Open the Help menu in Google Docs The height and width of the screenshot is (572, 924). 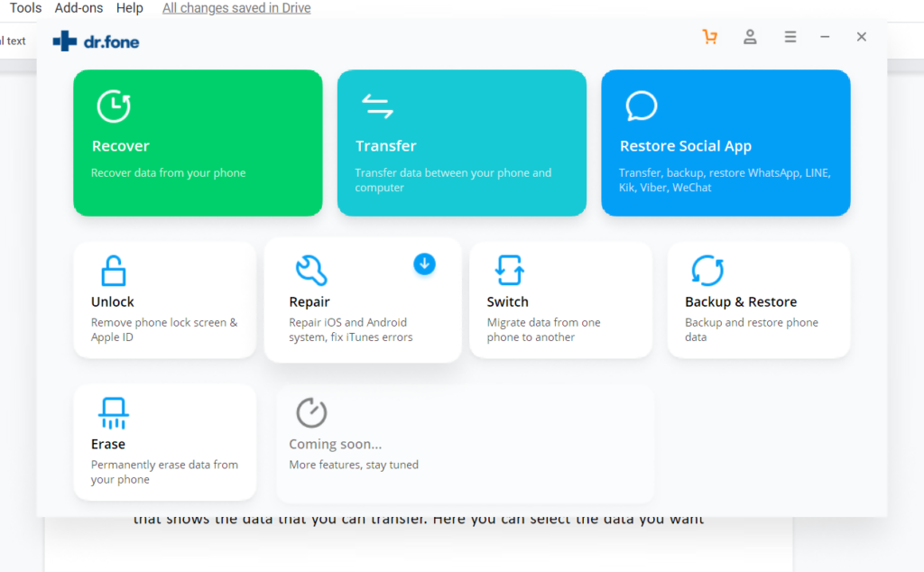point(130,8)
